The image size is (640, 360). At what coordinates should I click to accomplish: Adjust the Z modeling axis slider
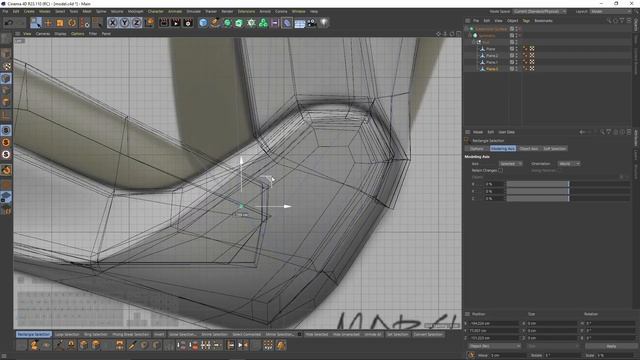pyautogui.click(x=568, y=198)
